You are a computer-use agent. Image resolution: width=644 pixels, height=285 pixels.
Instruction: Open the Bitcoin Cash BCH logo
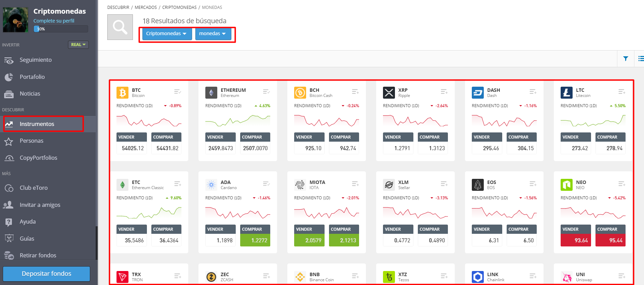300,92
